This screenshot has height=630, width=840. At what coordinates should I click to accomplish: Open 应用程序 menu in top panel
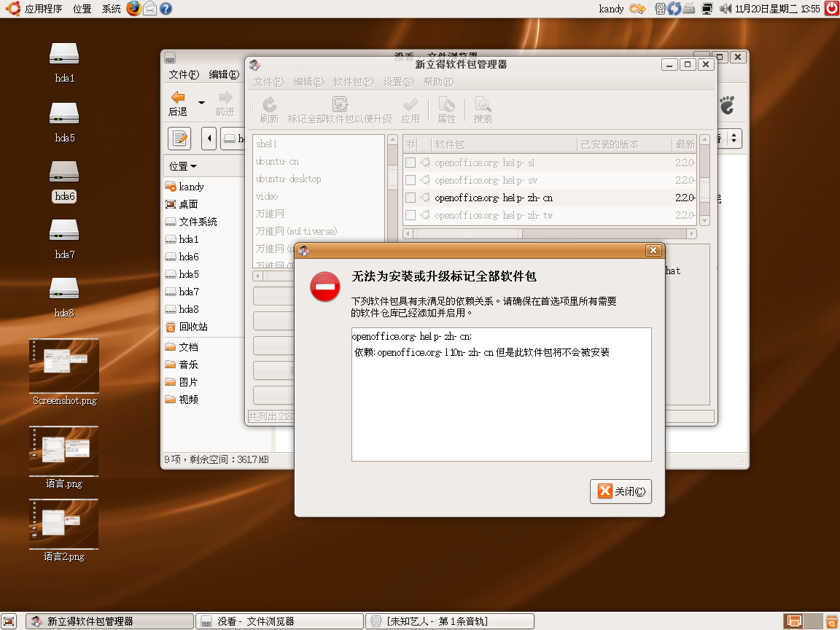(x=35, y=9)
